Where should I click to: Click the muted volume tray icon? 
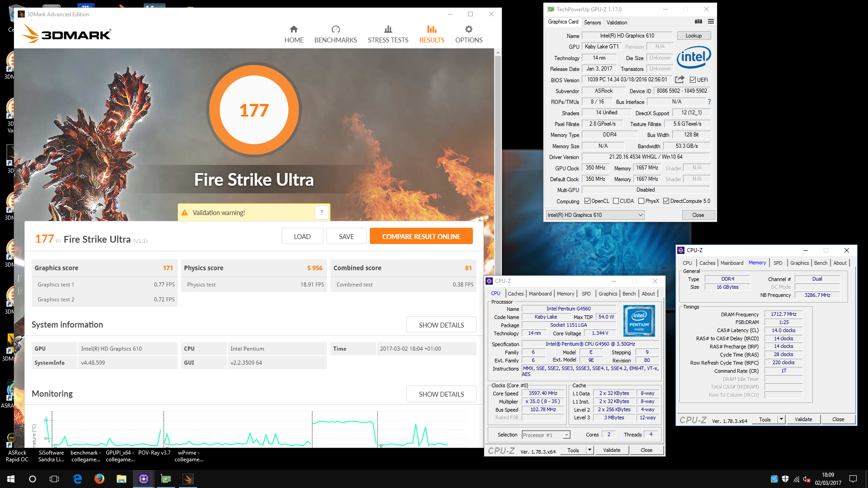pos(807,479)
